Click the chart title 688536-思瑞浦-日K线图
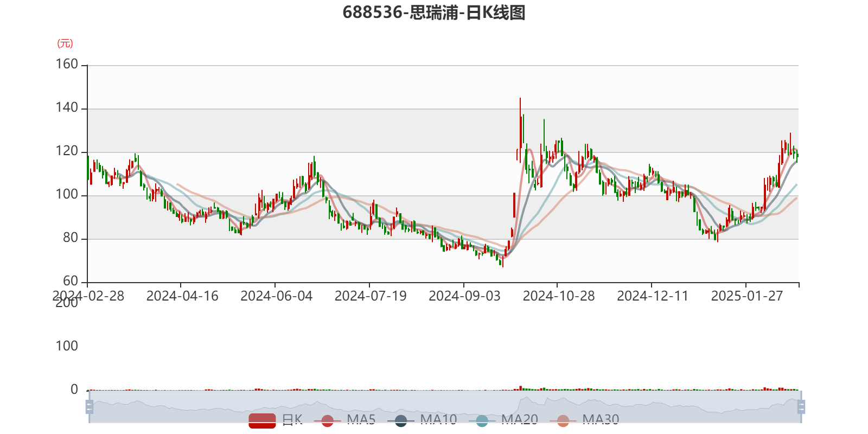This screenshot has height=434, width=868. [434, 12]
